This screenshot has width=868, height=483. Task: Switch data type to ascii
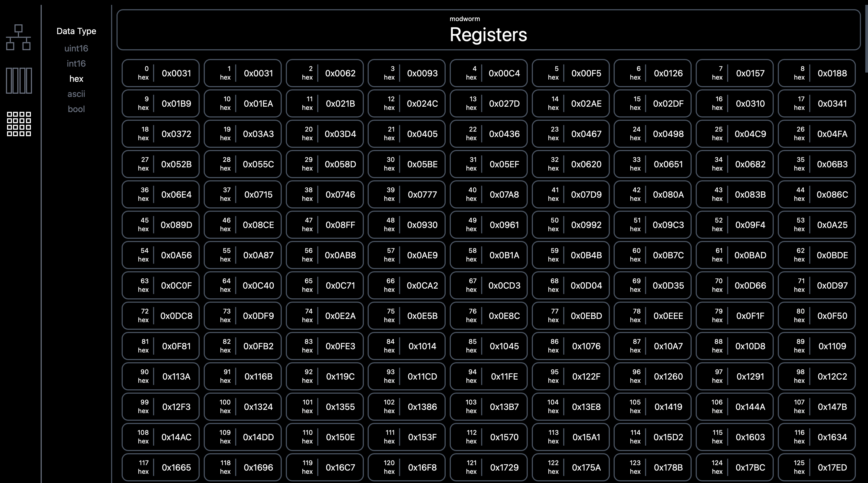tap(76, 94)
